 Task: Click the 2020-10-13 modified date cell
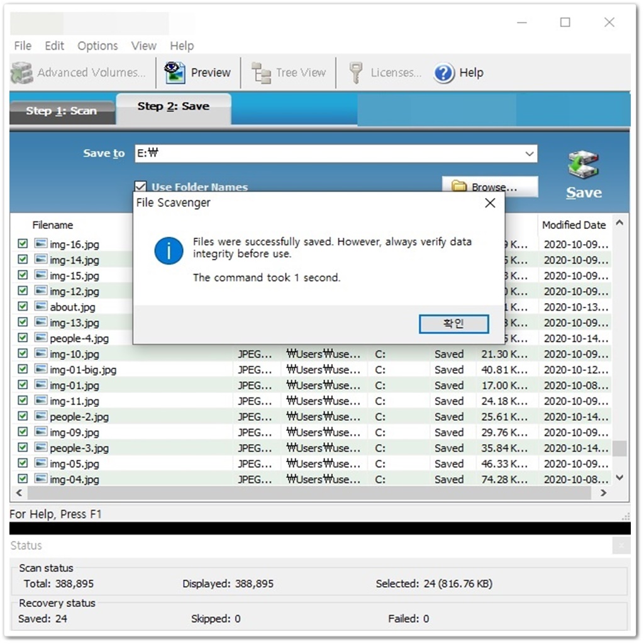click(575, 307)
